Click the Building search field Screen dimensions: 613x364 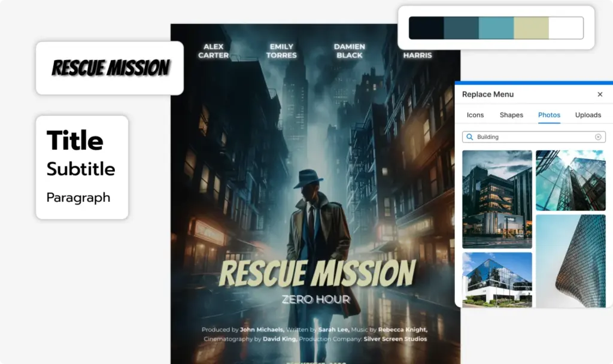[x=533, y=137]
